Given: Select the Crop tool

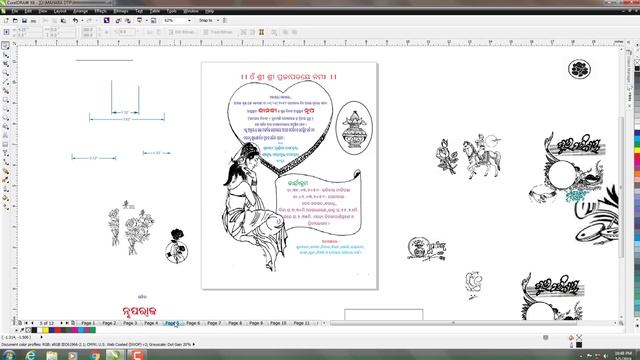Looking at the screenshot, I should 6,64.
